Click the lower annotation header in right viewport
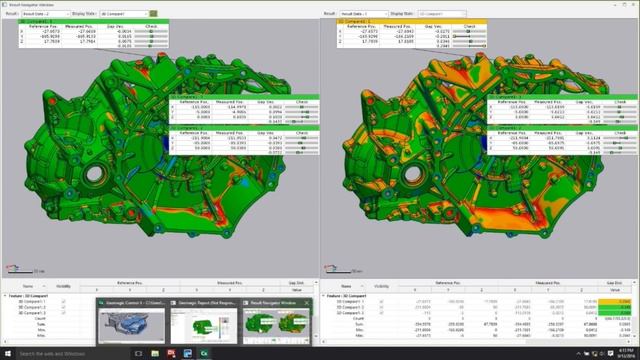 562,128
